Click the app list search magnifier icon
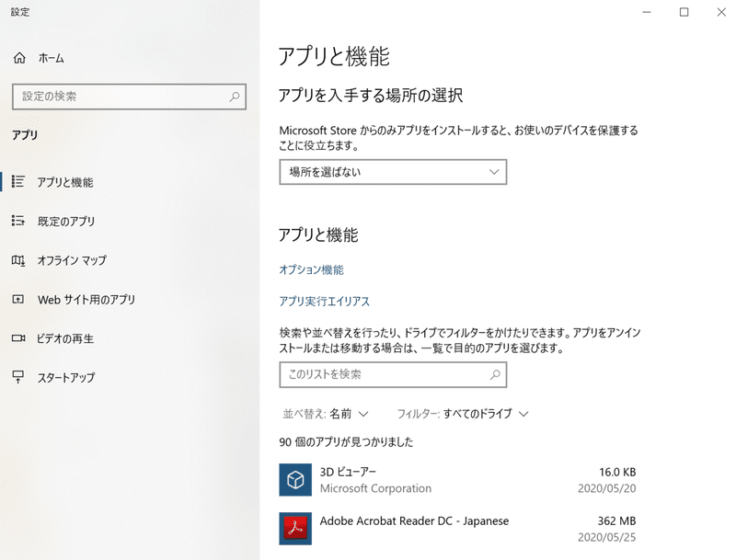 coord(493,375)
